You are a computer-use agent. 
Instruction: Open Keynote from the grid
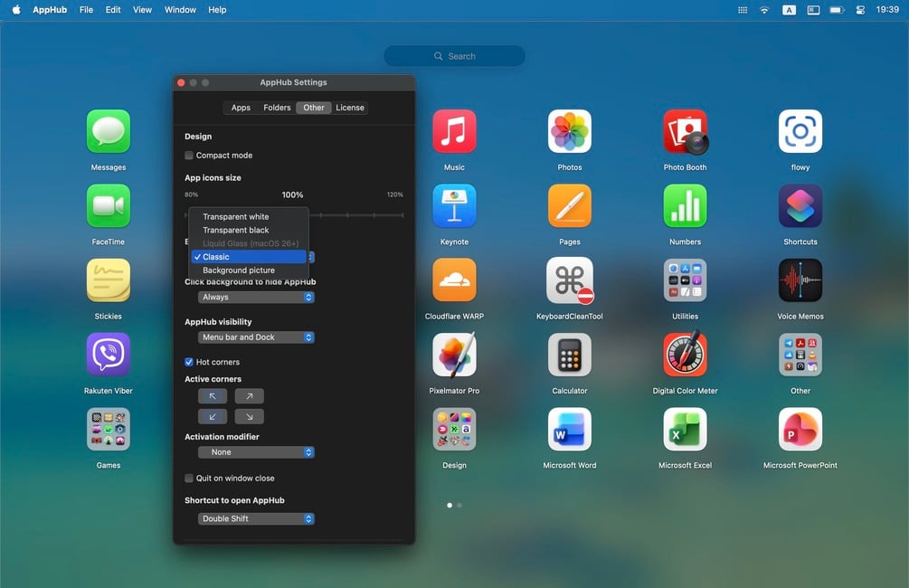click(x=454, y=206)
